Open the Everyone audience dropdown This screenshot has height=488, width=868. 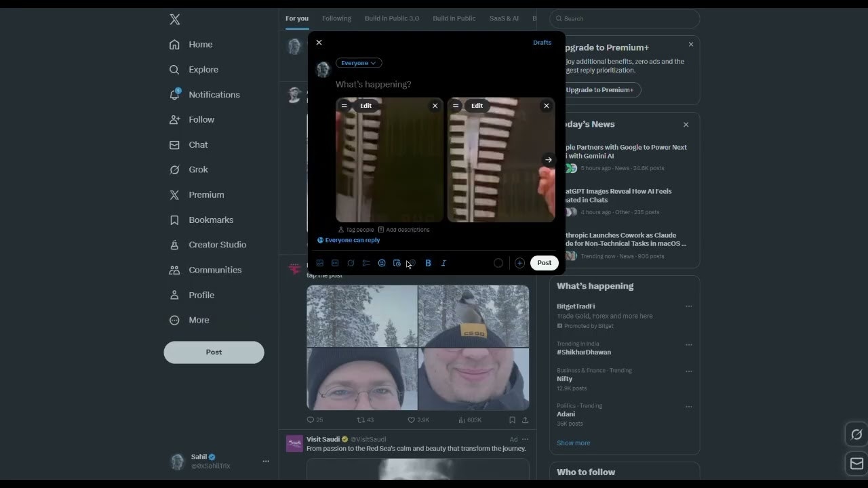click(x=359, y=63)
